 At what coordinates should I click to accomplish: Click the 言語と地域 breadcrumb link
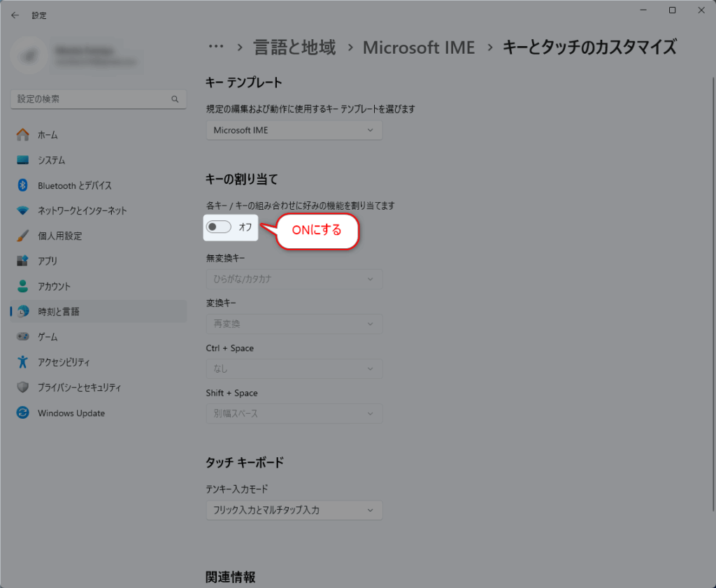tap(294, 48)
